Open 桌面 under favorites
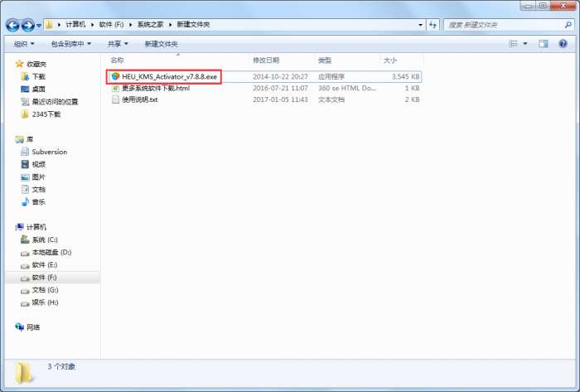This screenshot has height=392, width=580. tap(38, 90)
